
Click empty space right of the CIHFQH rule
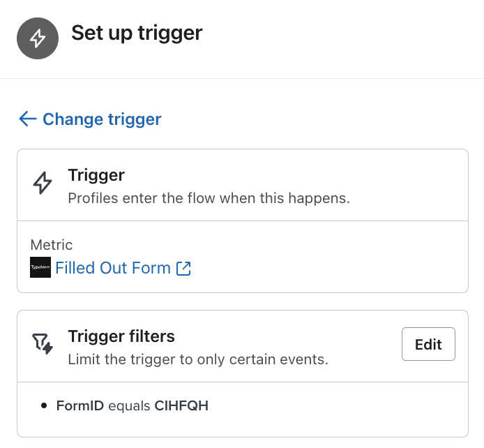pyautogui.click(x=335, y=405)
